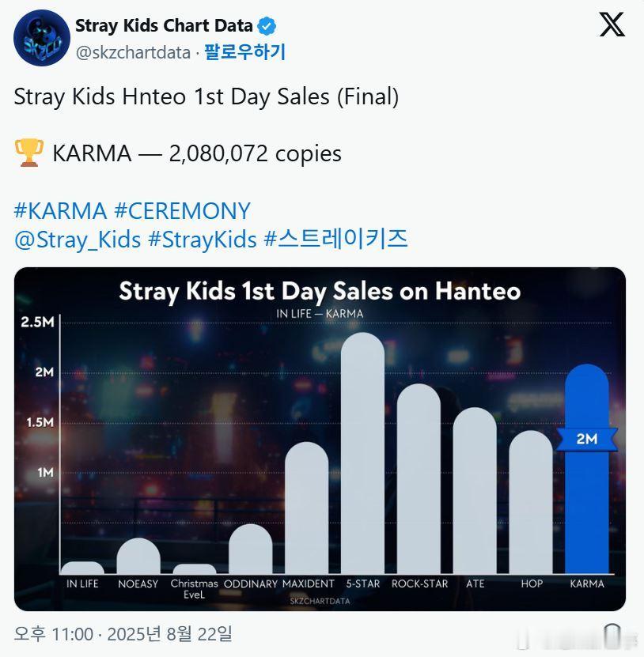Open the X logo icon
The height and width of the screenshot is (657, 644).
coord(612,25)
